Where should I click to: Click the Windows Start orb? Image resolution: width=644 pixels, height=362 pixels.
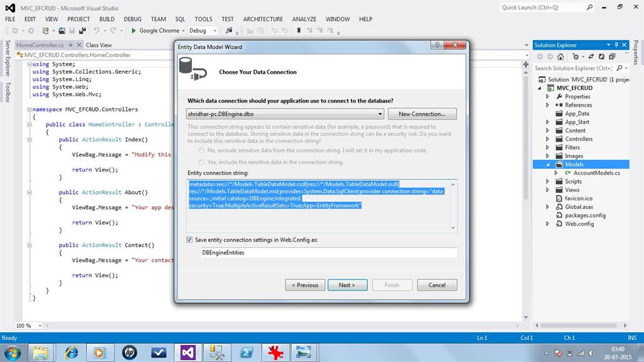(13, 353)
